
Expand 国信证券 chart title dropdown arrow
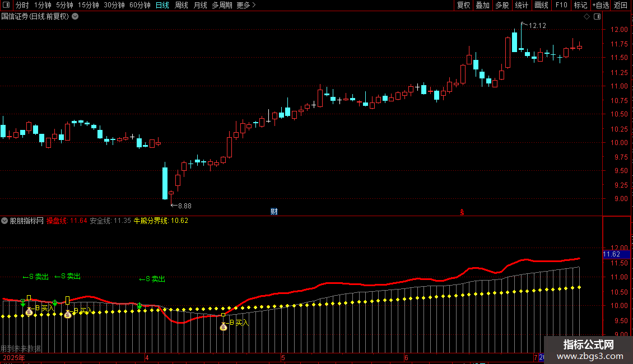(x=75, y=16)
